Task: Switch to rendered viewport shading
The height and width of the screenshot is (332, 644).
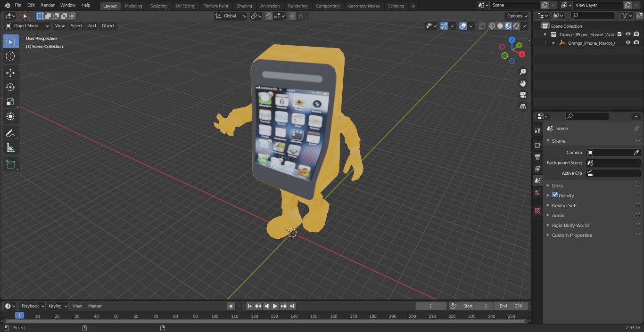Action: 516,26
